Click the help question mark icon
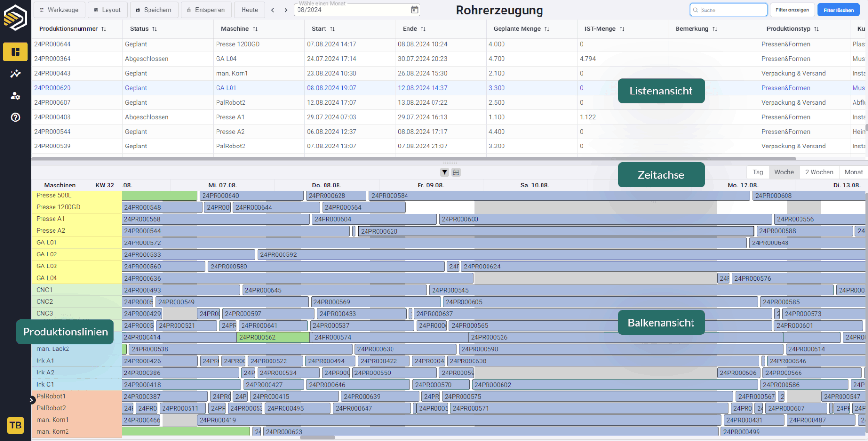This screenshot has width=868, height=441. [x=15, y=117]
